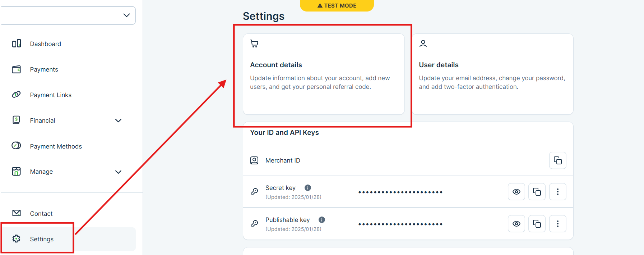Screen dimensions: 644x255
Task: Click the Settings gear icon in sidebar
Action: click(x=17, y=239)
